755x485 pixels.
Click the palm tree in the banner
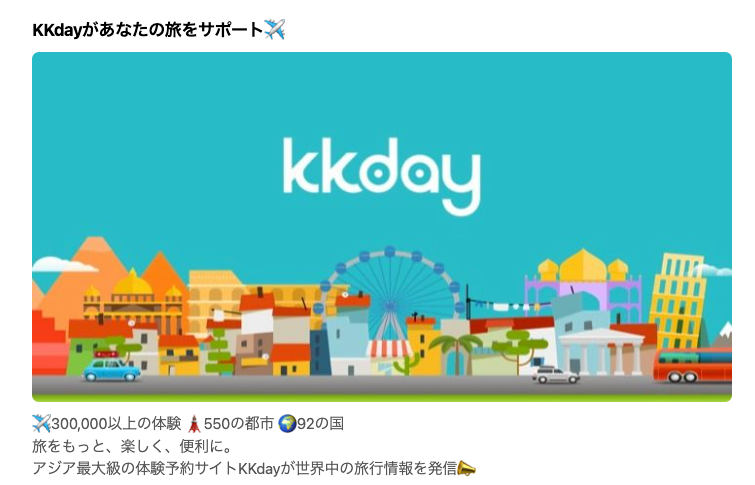pyautogui.click(x=455, y=354)
